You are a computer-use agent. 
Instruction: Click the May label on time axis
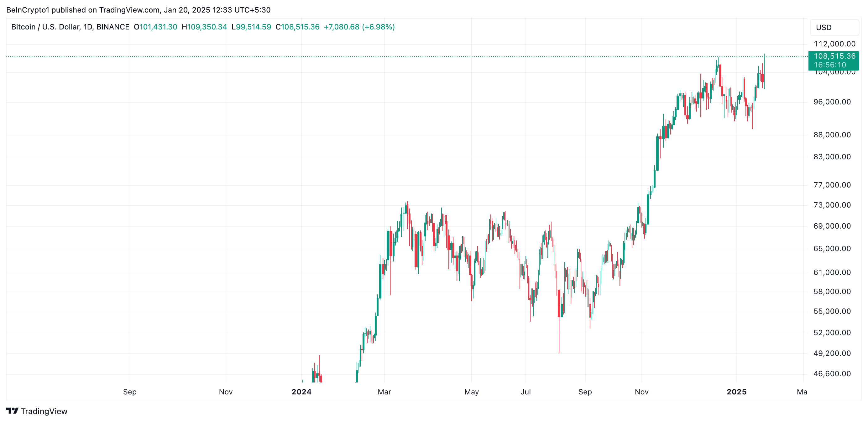point(471,392)
